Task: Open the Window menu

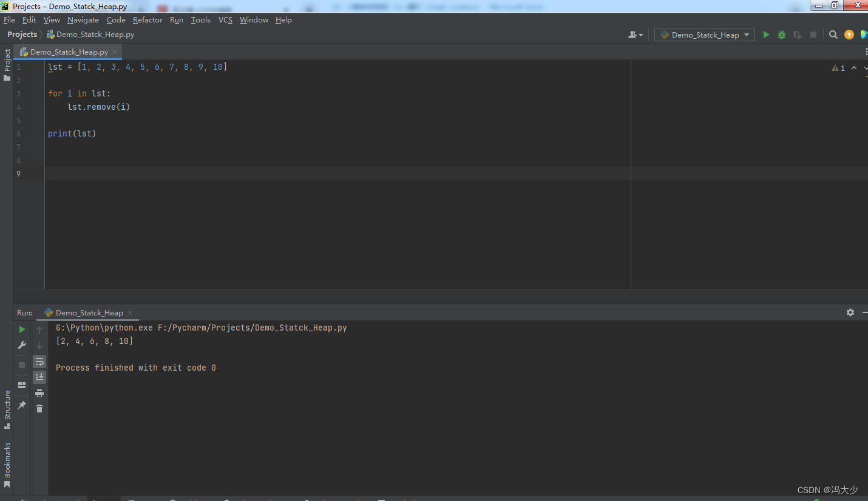Action: pos(254,20)
